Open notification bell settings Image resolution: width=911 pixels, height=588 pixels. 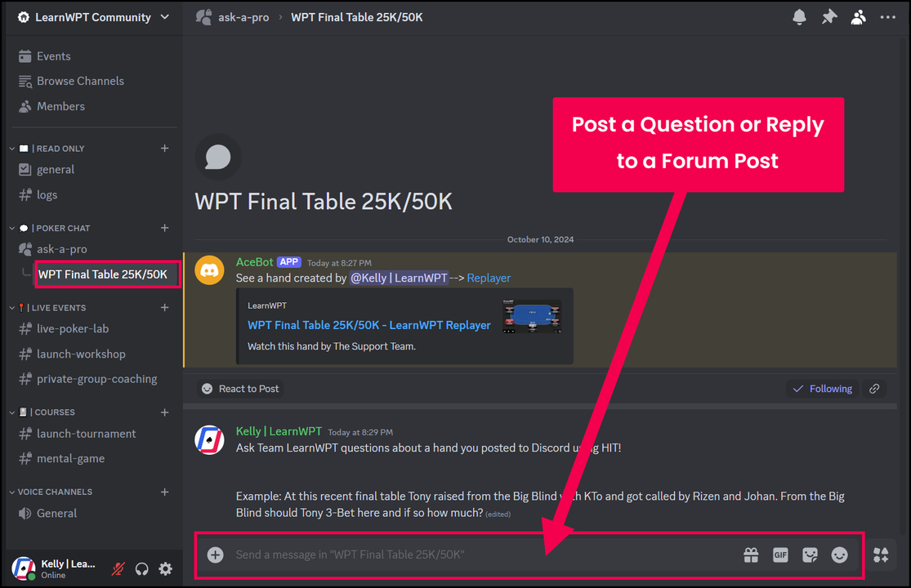pyautogui.click(x=799, y=17)
